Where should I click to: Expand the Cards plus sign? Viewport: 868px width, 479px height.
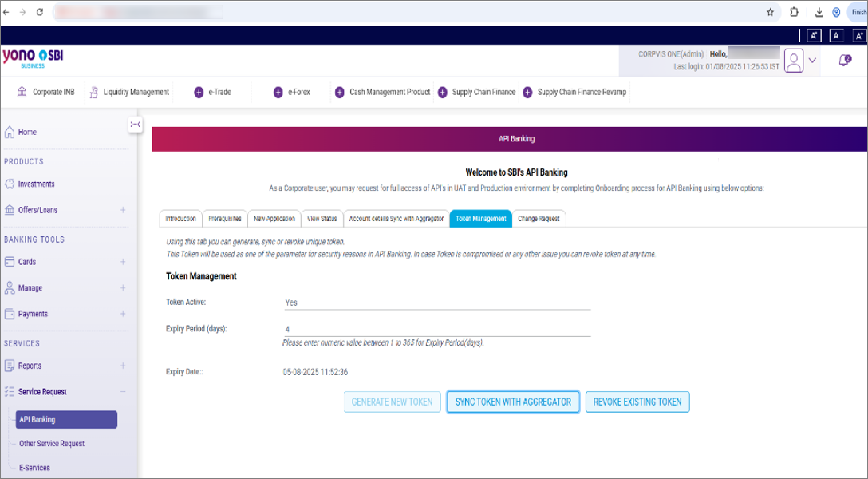point(123,262)
